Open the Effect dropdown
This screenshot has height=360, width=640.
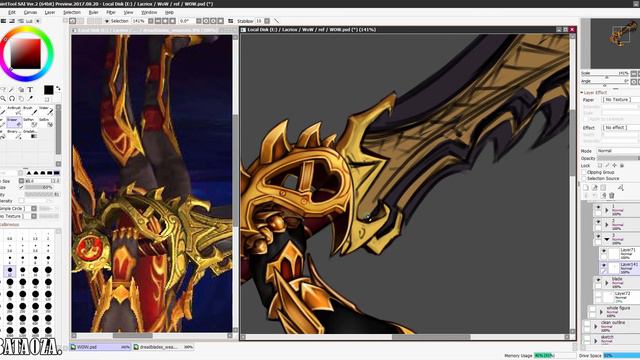(621, 128)
